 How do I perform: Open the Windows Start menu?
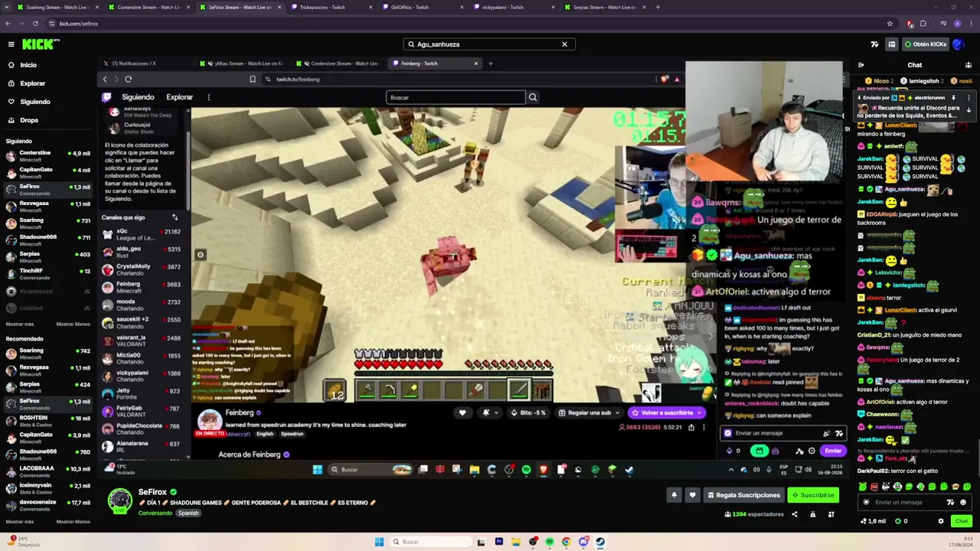(x=379, y=542)
